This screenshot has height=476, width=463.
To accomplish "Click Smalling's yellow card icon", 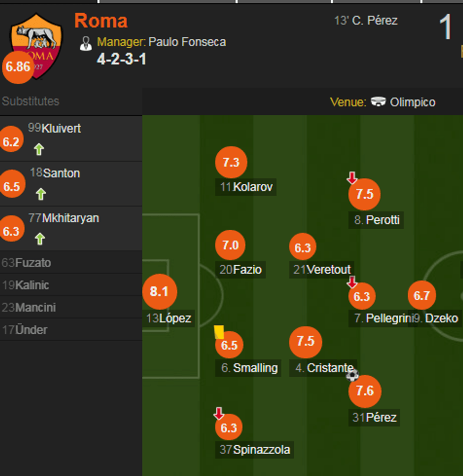I will [219, 331].
